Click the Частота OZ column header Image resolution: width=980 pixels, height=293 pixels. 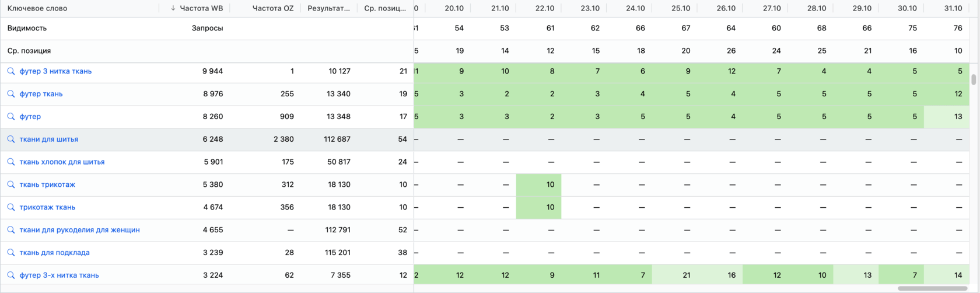pos(272,8)
